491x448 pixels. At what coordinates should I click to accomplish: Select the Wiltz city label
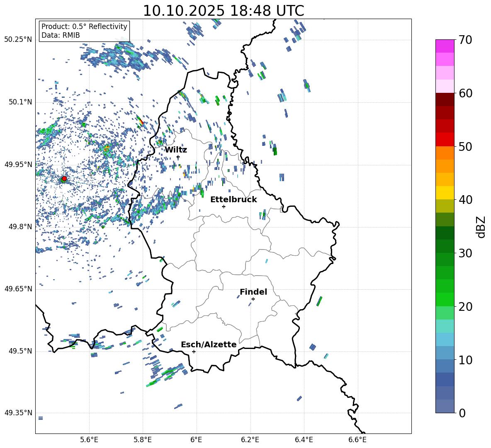click(176, 150)
